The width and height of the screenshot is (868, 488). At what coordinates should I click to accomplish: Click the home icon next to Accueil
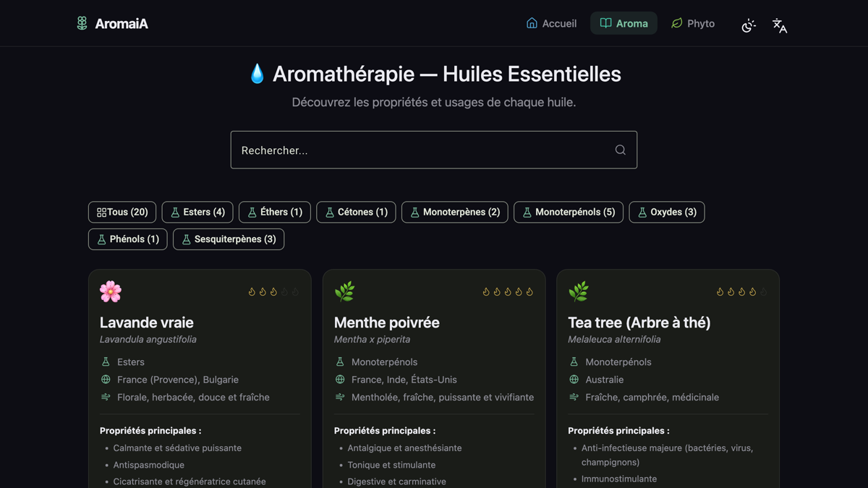[x=532, y=23]
